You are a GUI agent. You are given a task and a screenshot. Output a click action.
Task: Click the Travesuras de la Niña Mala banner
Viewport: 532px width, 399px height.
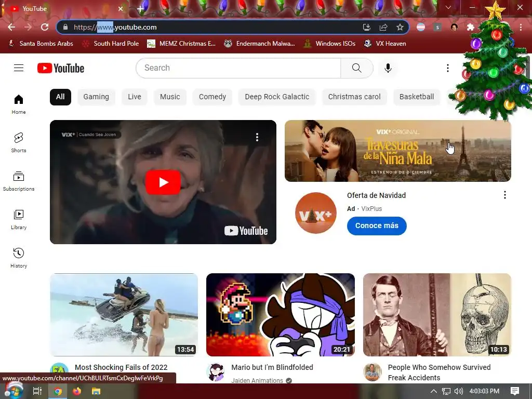pyautogui.click(x=397, y=151)
